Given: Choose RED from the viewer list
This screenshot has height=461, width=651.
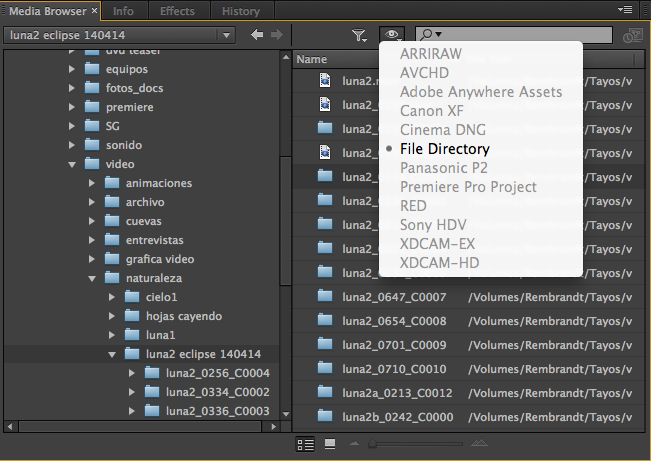Looking at the screenshot, I should coord(413,206).
